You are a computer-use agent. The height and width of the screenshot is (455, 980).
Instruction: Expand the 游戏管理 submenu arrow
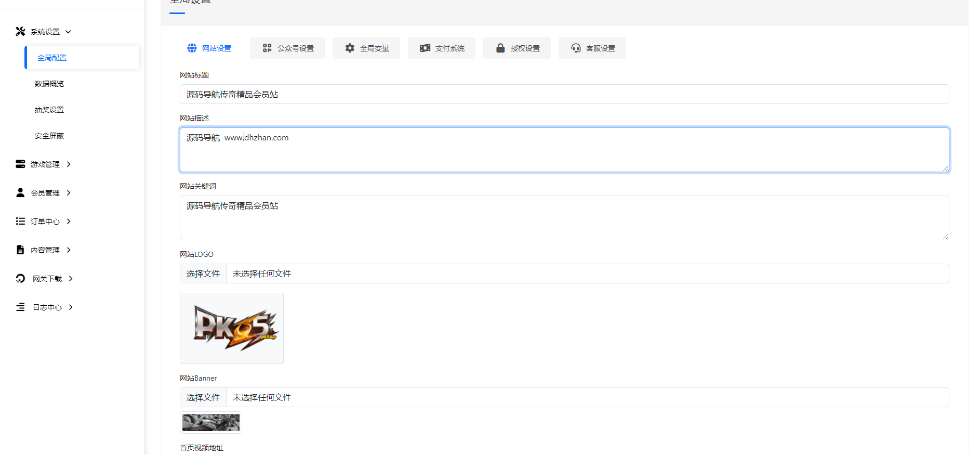pos(69,164)
